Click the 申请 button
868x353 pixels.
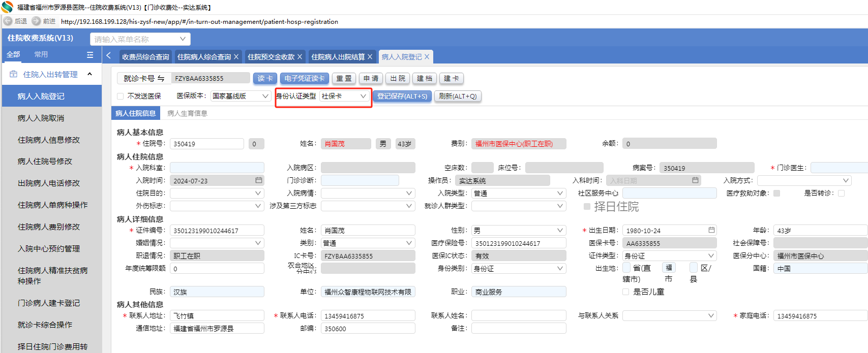pyautogui.click(x=371, y=78)
